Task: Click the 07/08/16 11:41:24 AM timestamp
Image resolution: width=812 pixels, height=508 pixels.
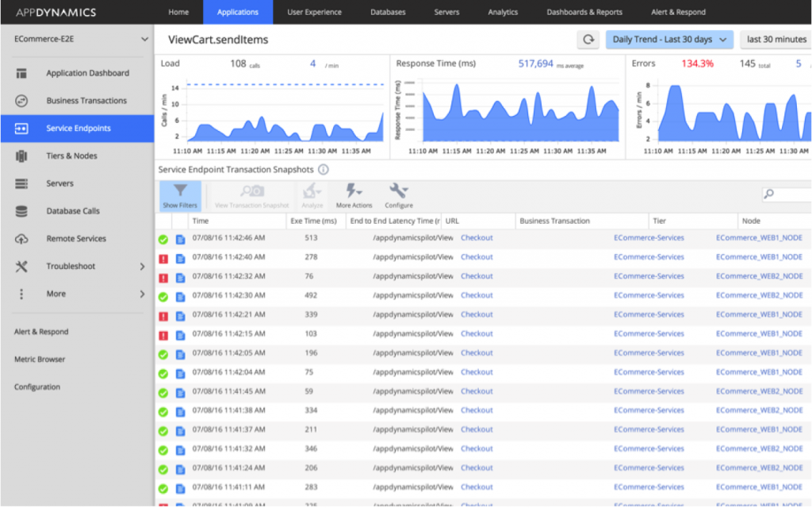Action: pos(229,468)
